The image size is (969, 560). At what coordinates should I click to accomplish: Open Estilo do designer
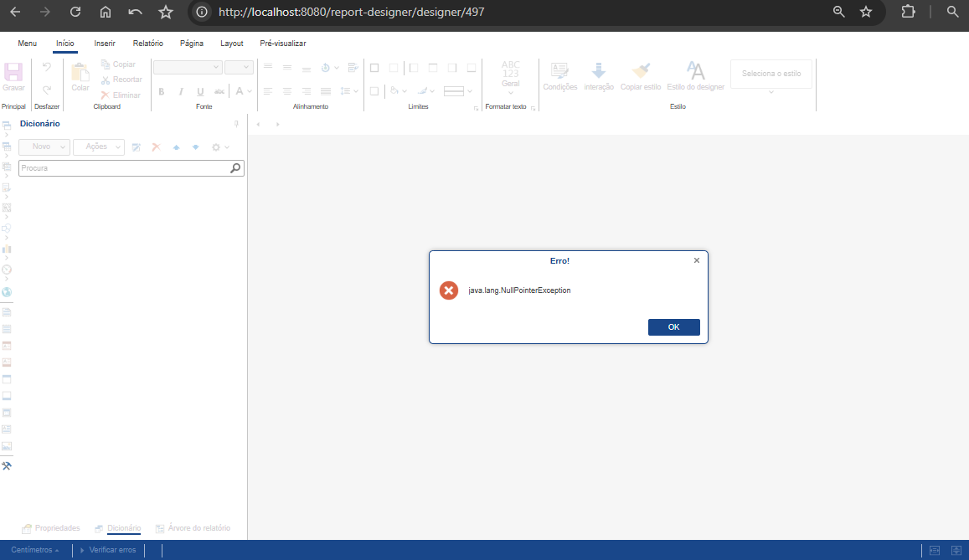click(695, 76)
